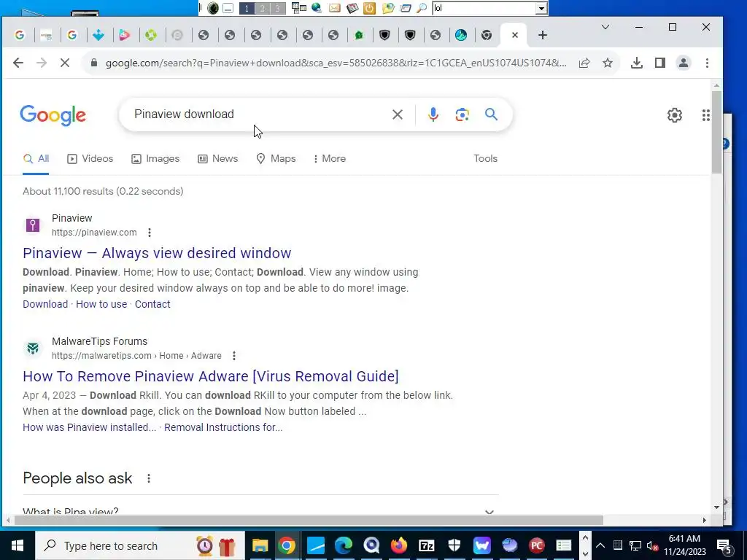Go back to the previous page
This screenshot has width=747, height=560.
18,63
